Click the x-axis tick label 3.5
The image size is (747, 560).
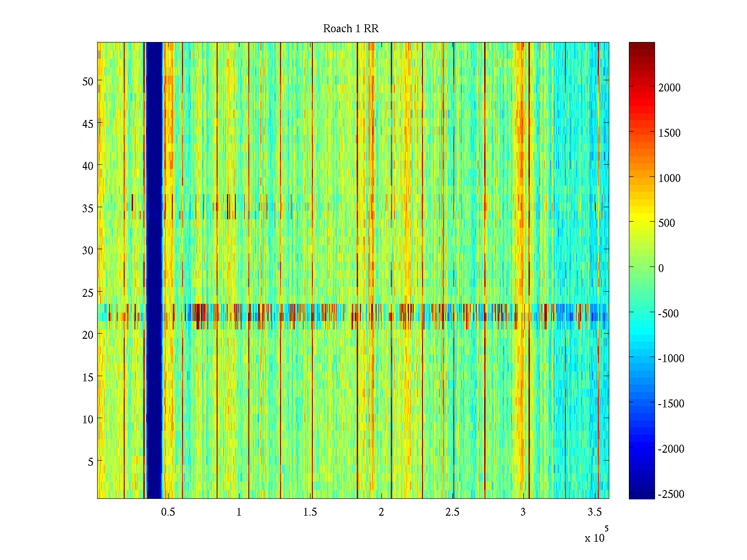coord(594,512)
